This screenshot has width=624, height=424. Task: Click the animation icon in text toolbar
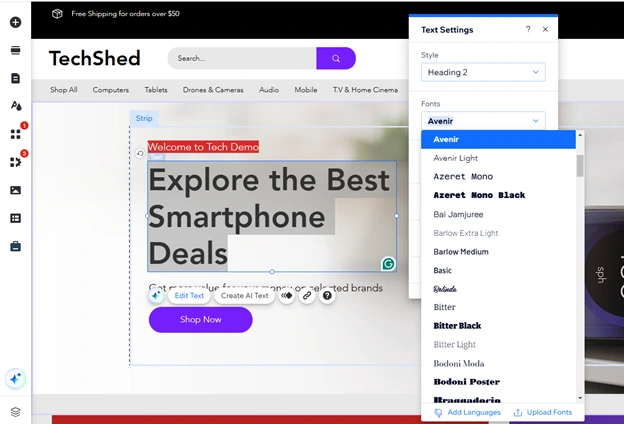click(287, 296)
